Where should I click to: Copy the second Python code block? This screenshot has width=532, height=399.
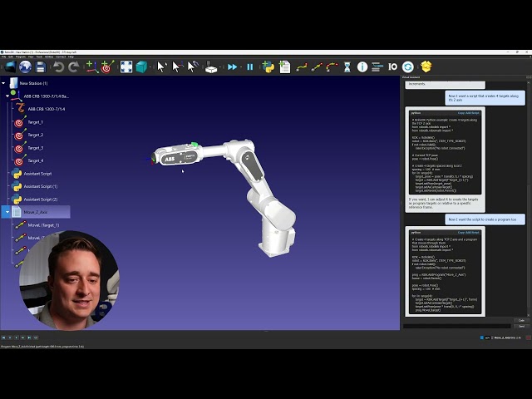(461, 233)
